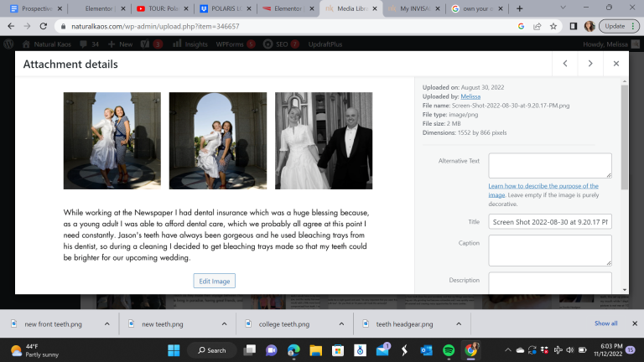Open the browser side panel

[x=574, y=26]
